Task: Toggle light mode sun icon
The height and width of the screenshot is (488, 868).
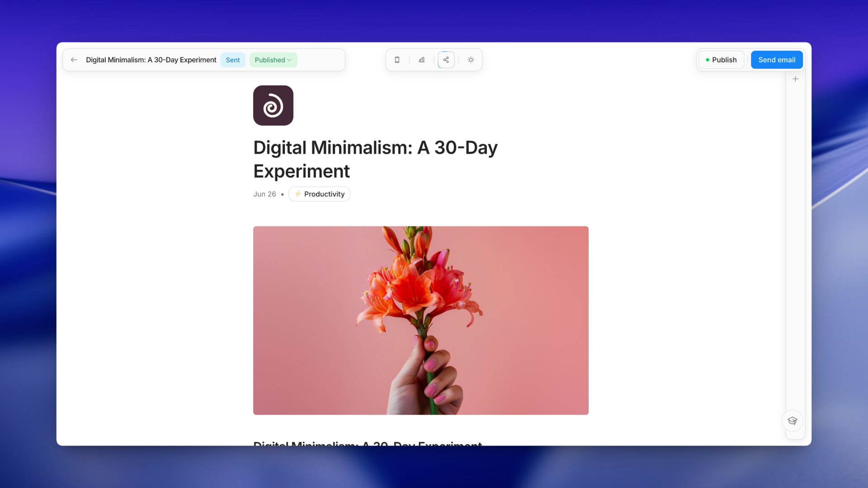Action: [471, 60]
